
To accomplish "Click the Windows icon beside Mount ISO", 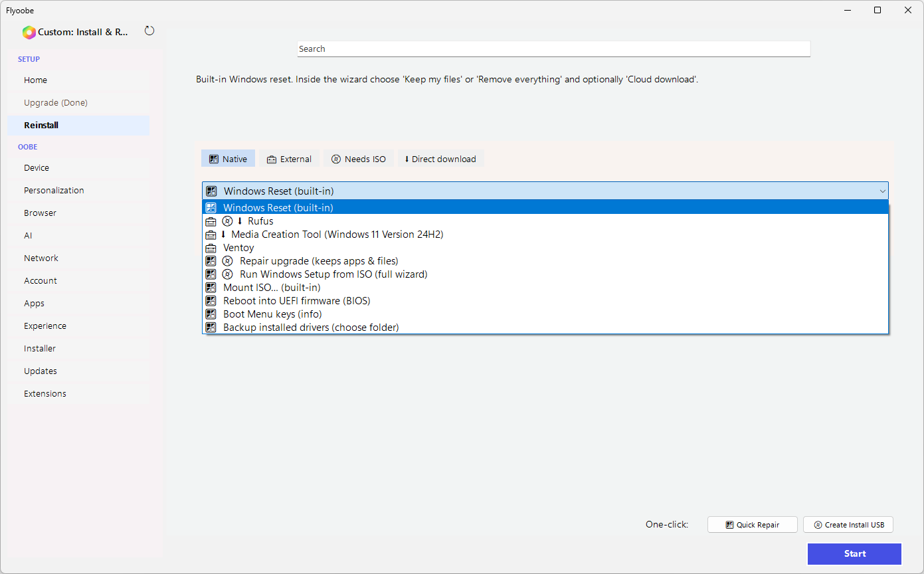I will pos(211,288).
